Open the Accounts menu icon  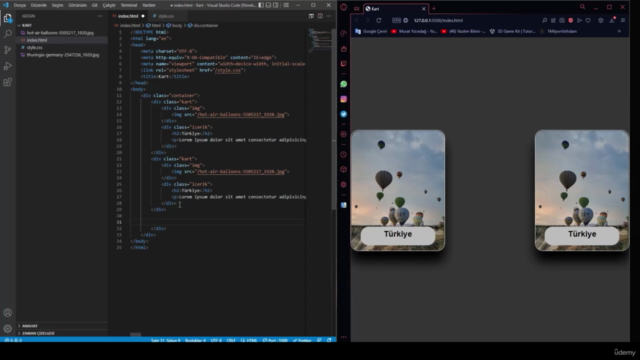[x=7, y=313]
